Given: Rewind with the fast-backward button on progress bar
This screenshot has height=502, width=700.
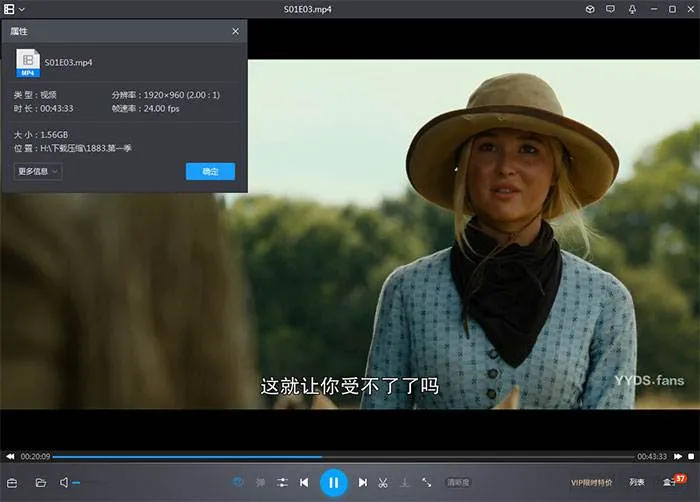Looking at the screenshot, I should 10,456.
